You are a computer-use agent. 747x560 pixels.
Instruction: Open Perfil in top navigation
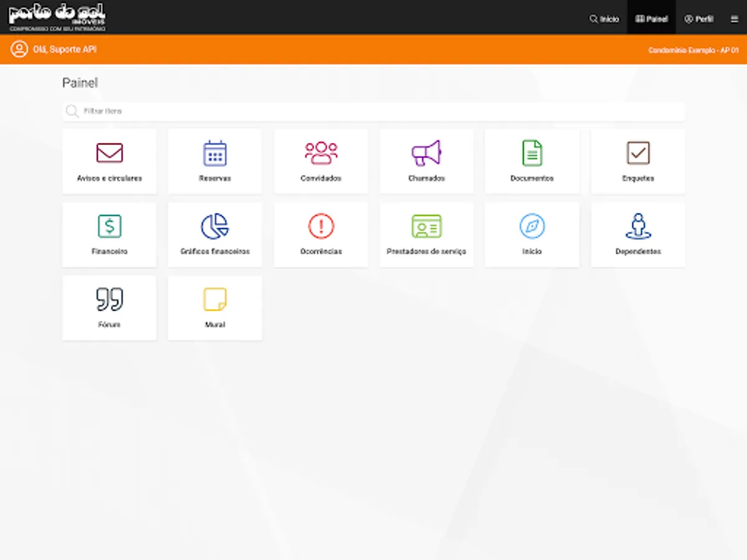tap(698, 19)
